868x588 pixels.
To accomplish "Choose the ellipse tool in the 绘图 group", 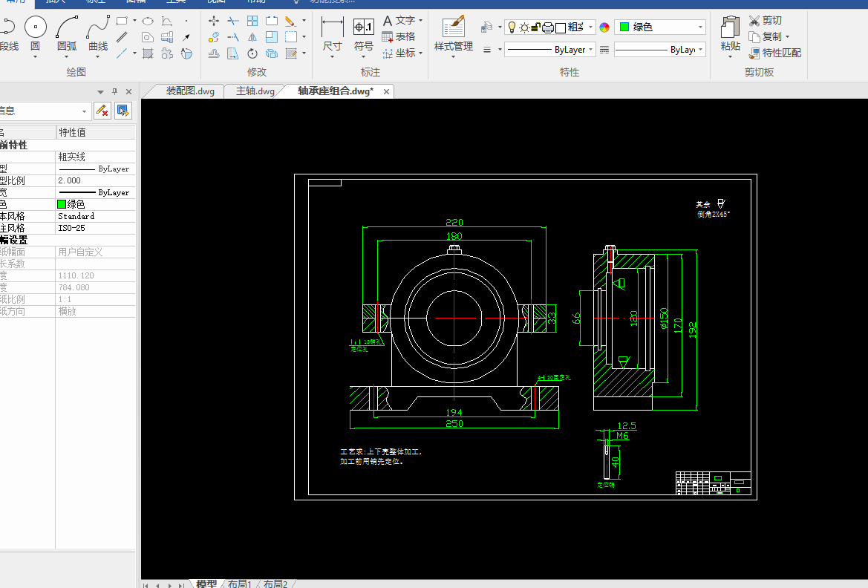I will (x=148, y=21).
